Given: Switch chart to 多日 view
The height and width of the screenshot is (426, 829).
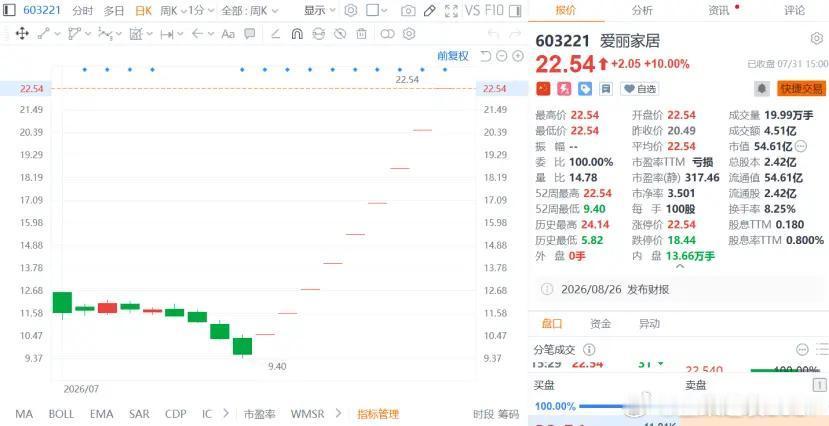Looking at the screenshot, I should (x=114, y=11).
